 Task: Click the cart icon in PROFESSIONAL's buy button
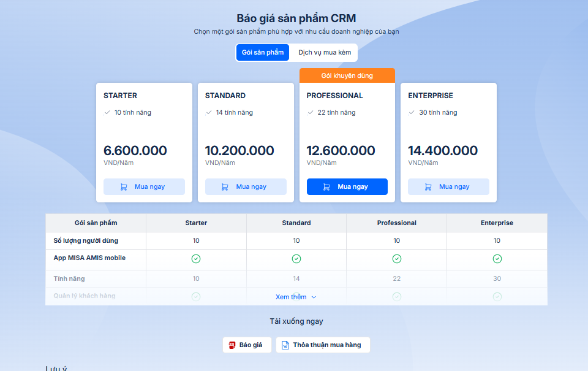[326, 187]
